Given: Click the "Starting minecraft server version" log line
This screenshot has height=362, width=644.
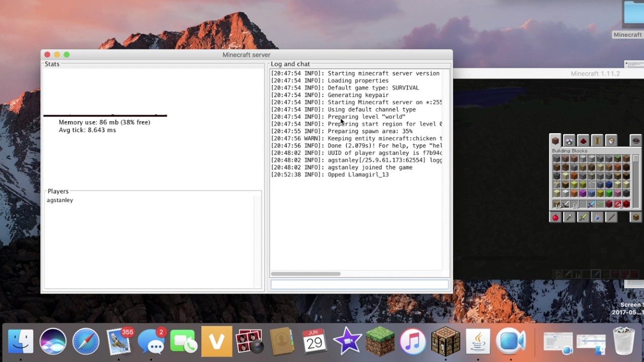Looking at the screenshot, I should click(355, 73).
